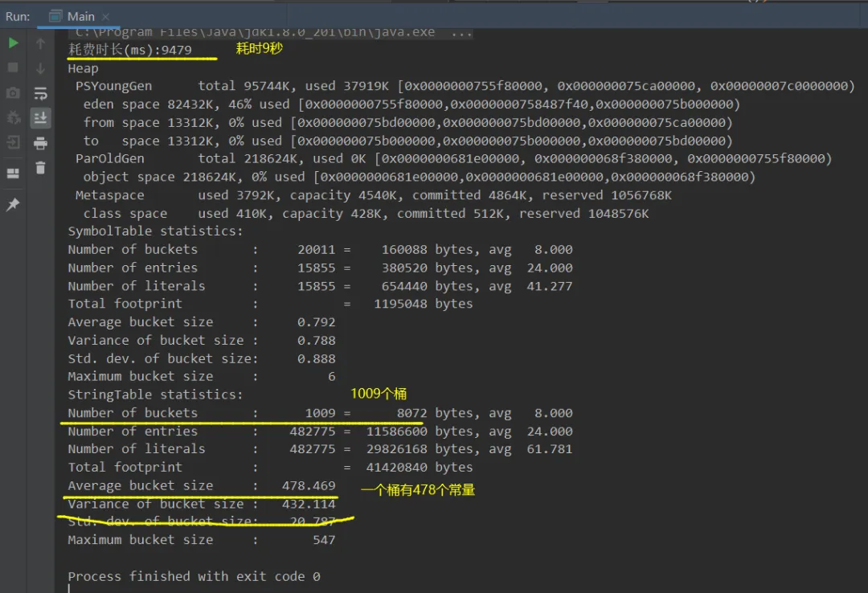Close the Main tab

(x=106, y=17)
